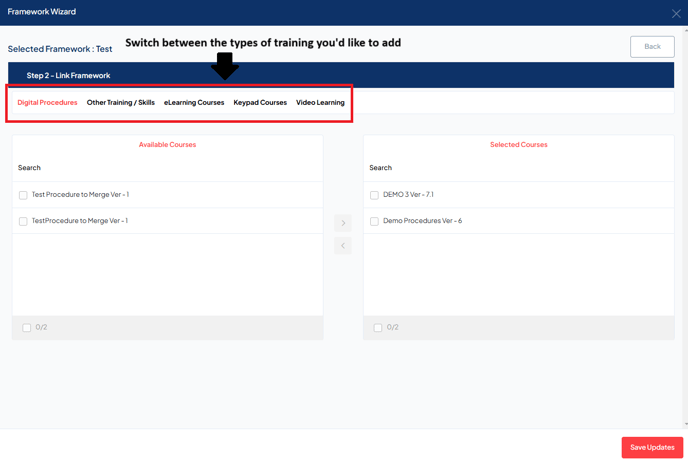The height and width of the screenshot is (462, 688).
Task: Click Search field in Selected Courses
Action: pos(519,168)
